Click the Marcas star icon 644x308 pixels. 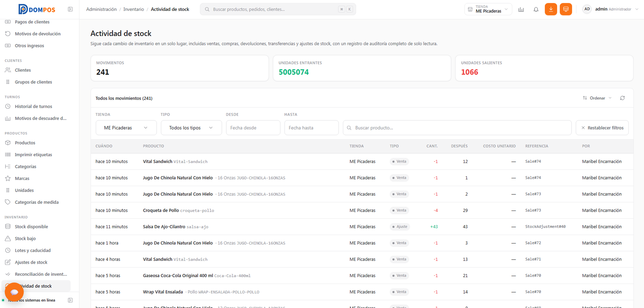(8, 178)
